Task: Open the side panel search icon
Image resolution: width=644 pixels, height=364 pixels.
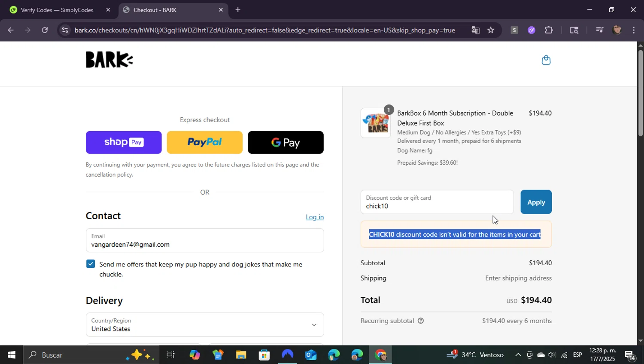Action: [574, 30]
